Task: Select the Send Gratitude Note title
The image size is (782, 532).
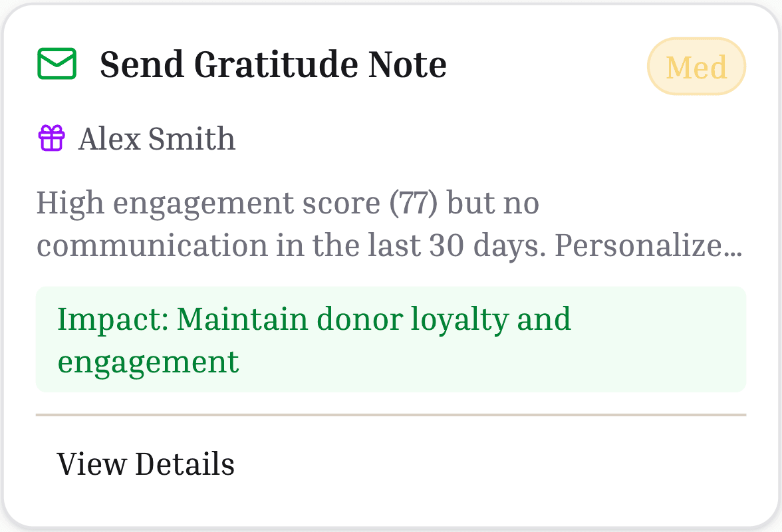Action: pyautogui.click(x=274, y=65)
